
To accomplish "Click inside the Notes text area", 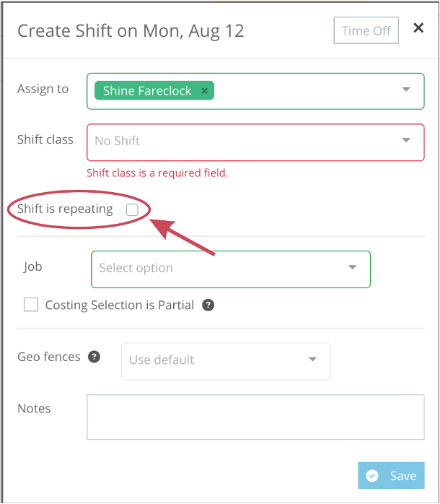I will pos(255,417).
